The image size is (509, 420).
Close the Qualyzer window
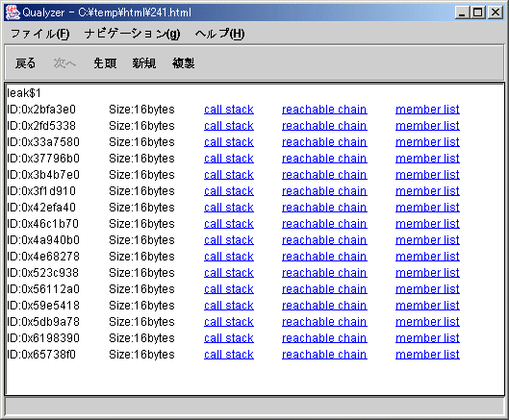pyautogui.click(x=496, y=12)
